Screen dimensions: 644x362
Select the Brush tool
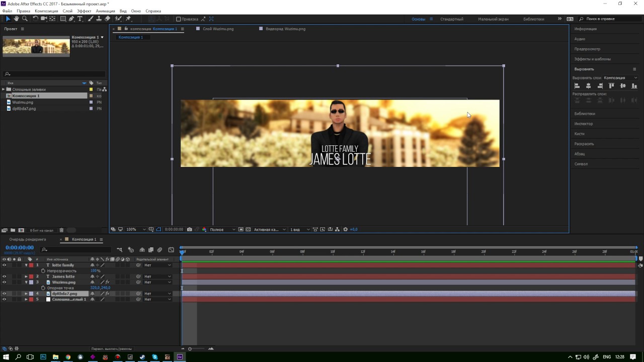point(91,19)
